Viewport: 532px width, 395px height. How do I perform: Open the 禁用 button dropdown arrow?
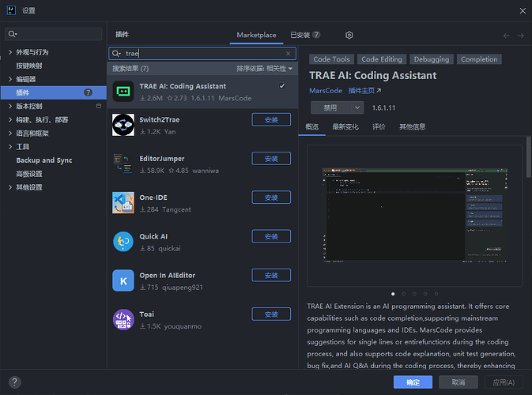[357, 107]
